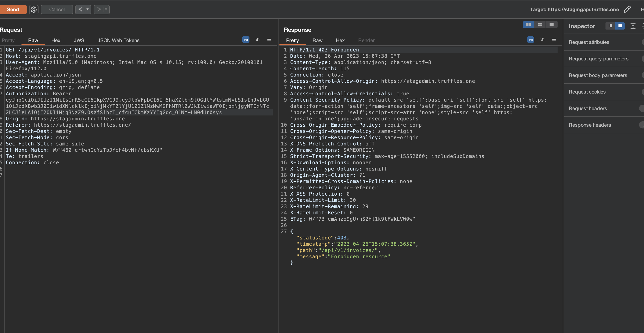Enable Request cookies inspector section
644x333 pixels.
coord(642,92)
